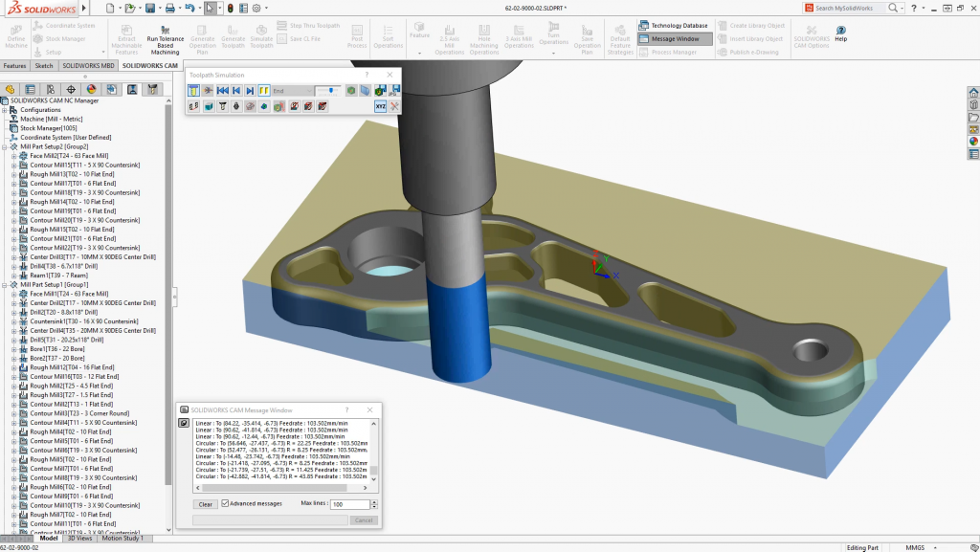The width and height of the screenshot is (980, 552).
Task: Open the Help icon in CAM ribbon
Action: click(x=840, y=33)
